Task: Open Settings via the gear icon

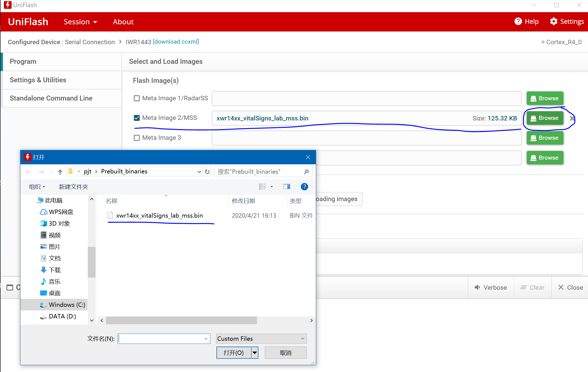Action: click(x=553, y=22)
